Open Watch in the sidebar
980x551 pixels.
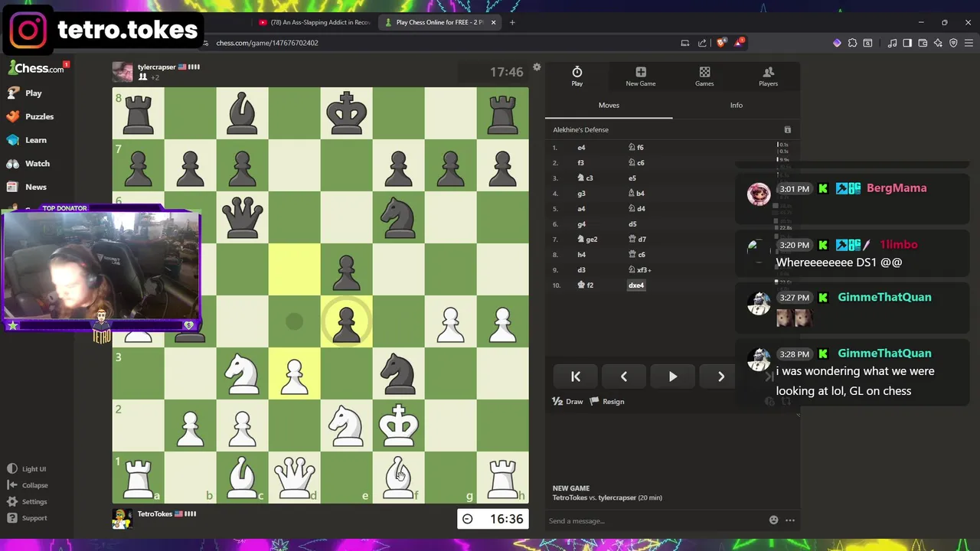pos(28,164)
